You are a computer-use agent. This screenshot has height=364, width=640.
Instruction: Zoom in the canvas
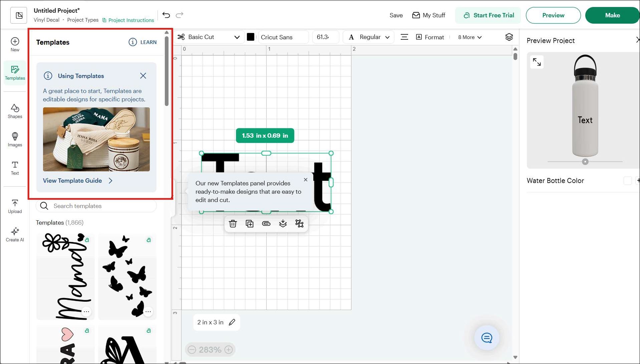point(229,350)
